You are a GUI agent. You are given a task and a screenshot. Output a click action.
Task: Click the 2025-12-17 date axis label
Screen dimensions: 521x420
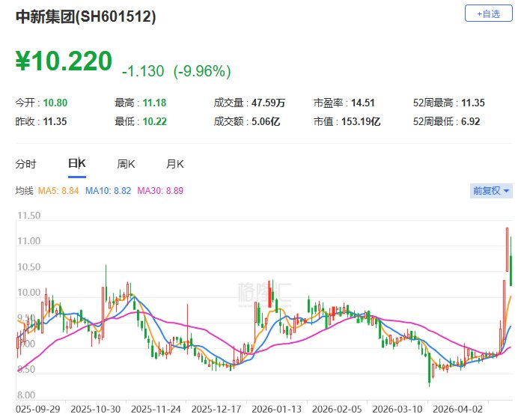click(x=216, y=409)
